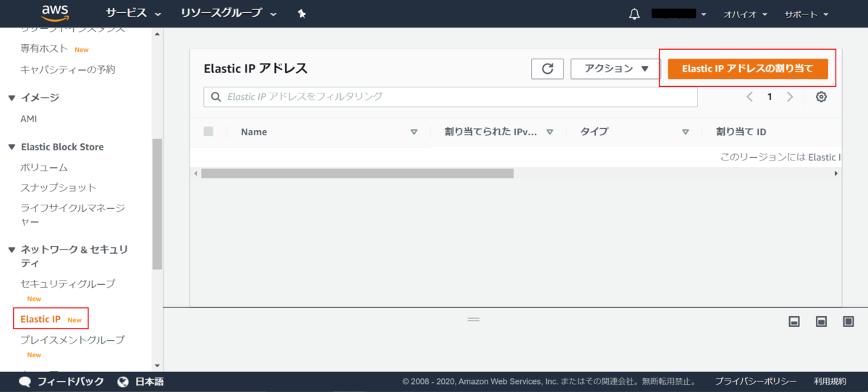
Task: Open the 利用規約 link
Action: click(x=830, y=381)
